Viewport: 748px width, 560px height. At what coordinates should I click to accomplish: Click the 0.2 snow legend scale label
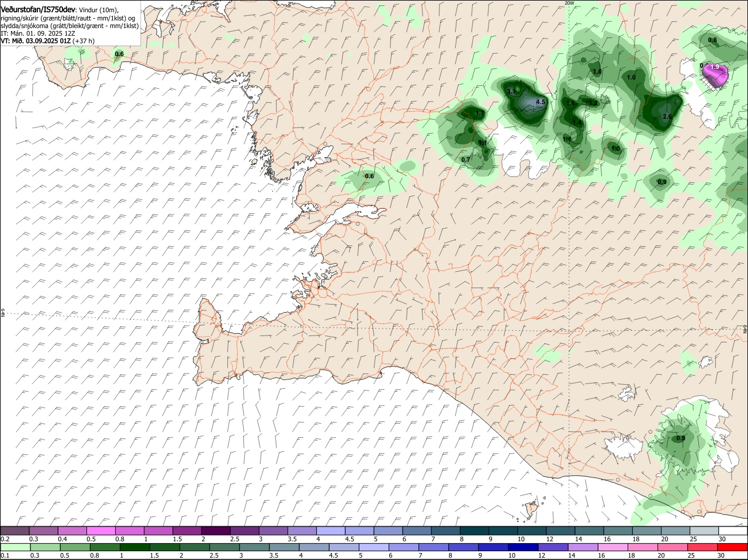[5, 539]
